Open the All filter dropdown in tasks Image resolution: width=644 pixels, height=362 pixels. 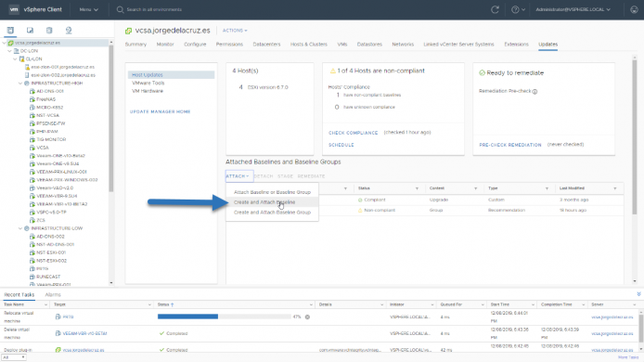[x=14, y=357]
